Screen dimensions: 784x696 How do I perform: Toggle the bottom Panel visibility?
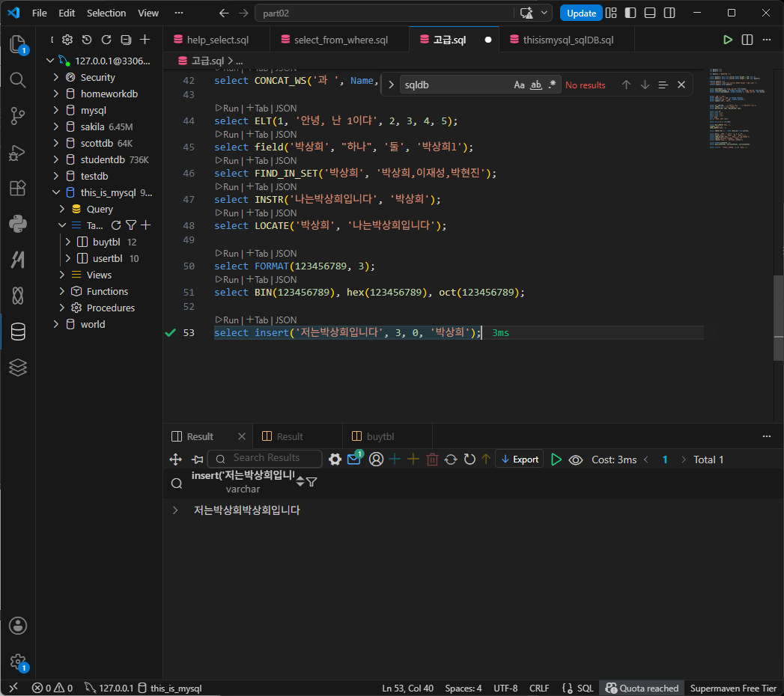coord(650,13)
